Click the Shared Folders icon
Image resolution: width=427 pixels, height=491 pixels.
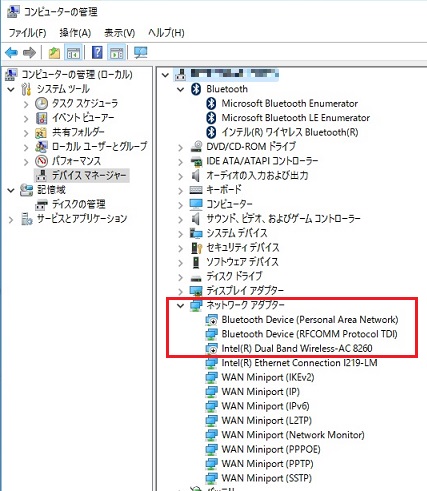41,132
